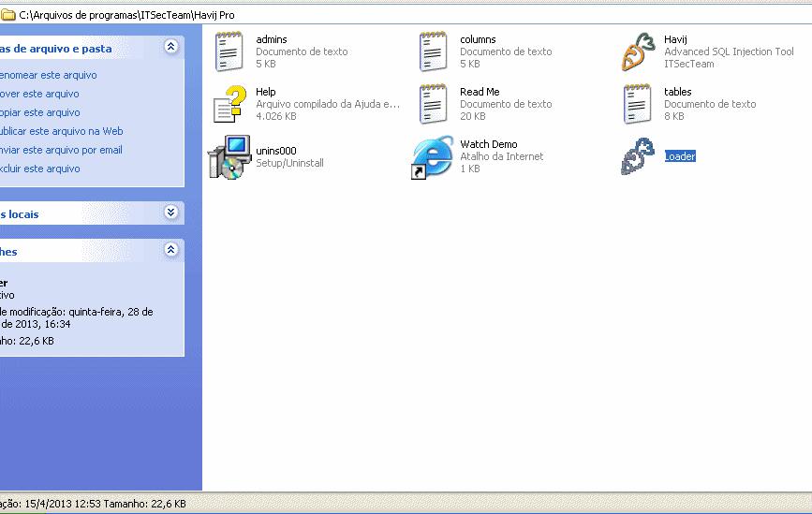The width and height of the screenshot is (812, 514).
Task: Click the highlighted 'Loader' file name
Action: pos(680,156)
